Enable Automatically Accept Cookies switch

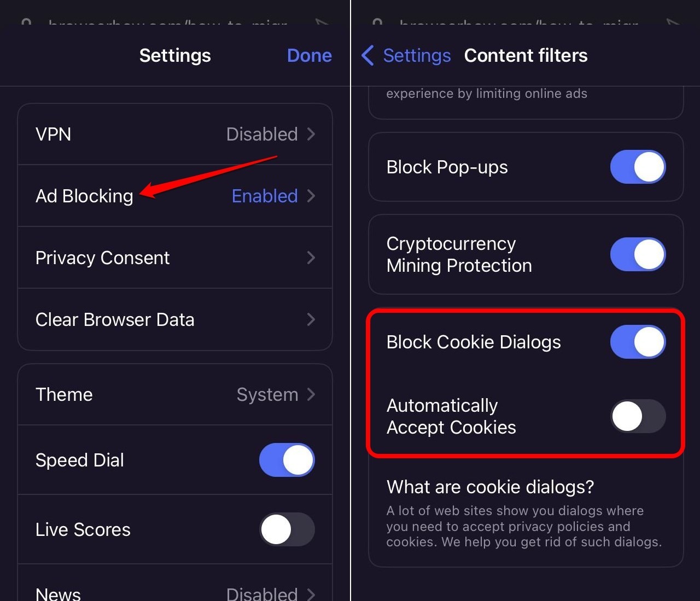point(638,416)
